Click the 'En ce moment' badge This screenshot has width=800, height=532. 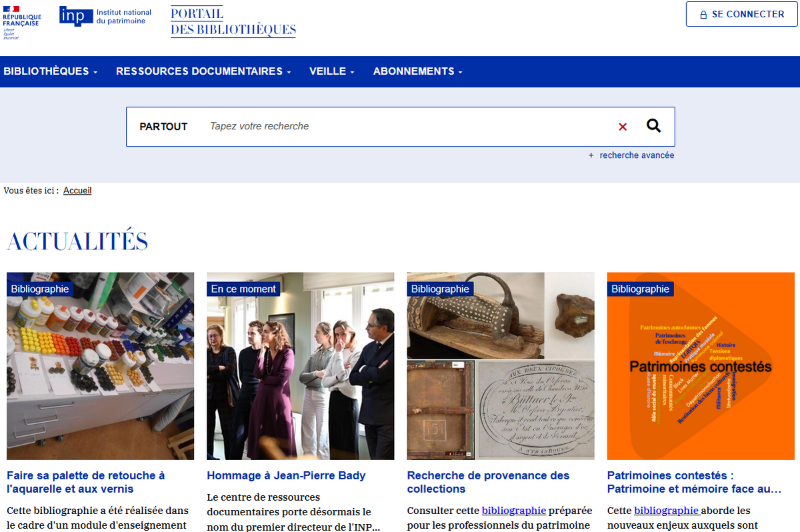point(243,289)
